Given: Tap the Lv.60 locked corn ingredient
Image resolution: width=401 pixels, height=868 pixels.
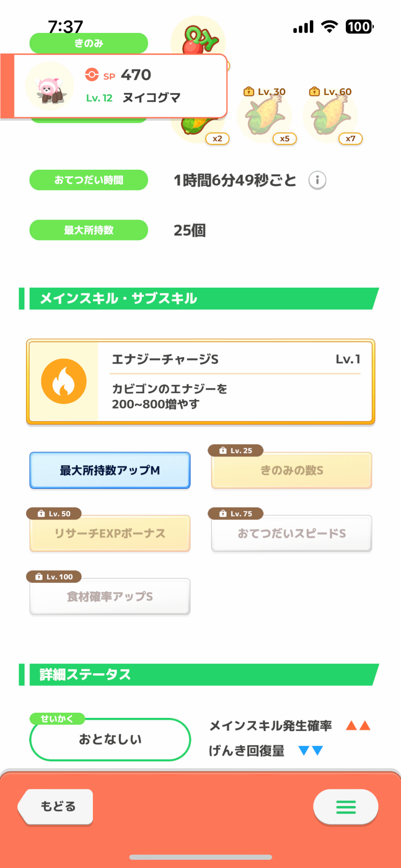Looking at the screenshot, I should [x=331, y=115].
